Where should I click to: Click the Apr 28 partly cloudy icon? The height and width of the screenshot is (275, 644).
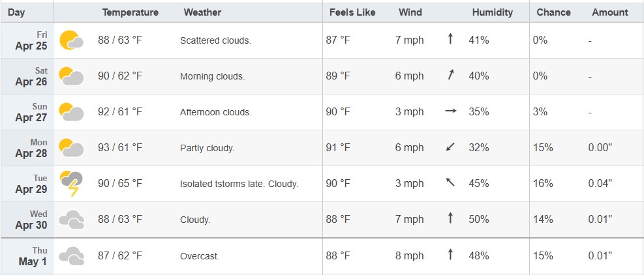point(72,148)
